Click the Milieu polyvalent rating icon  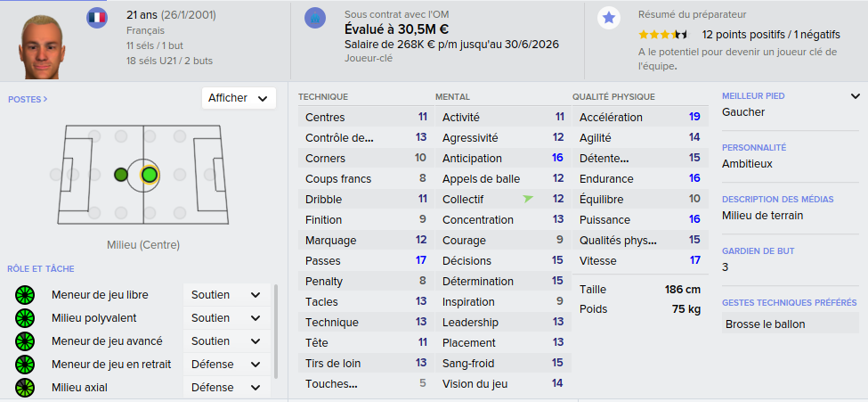(x=25, y=318)
